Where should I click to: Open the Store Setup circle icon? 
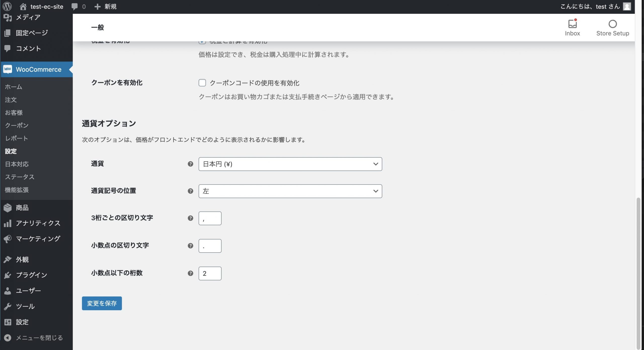pyautogui.click(x=613, y=24)
